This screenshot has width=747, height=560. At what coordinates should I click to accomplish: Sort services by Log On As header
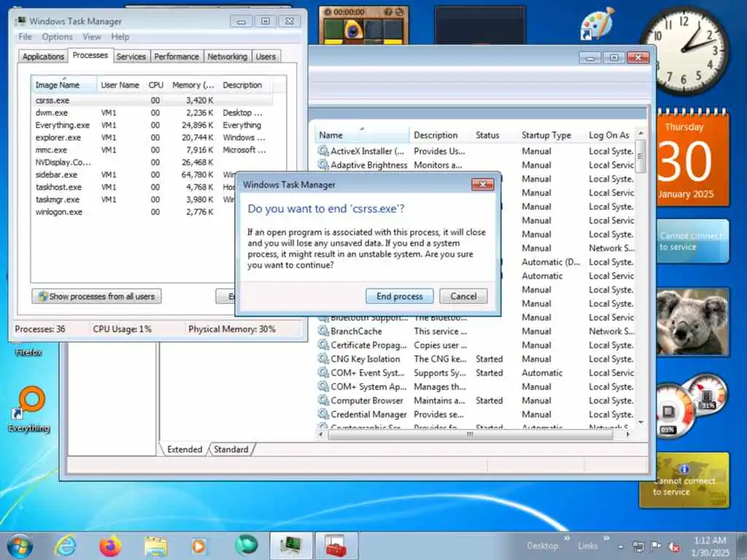point(611,135)
